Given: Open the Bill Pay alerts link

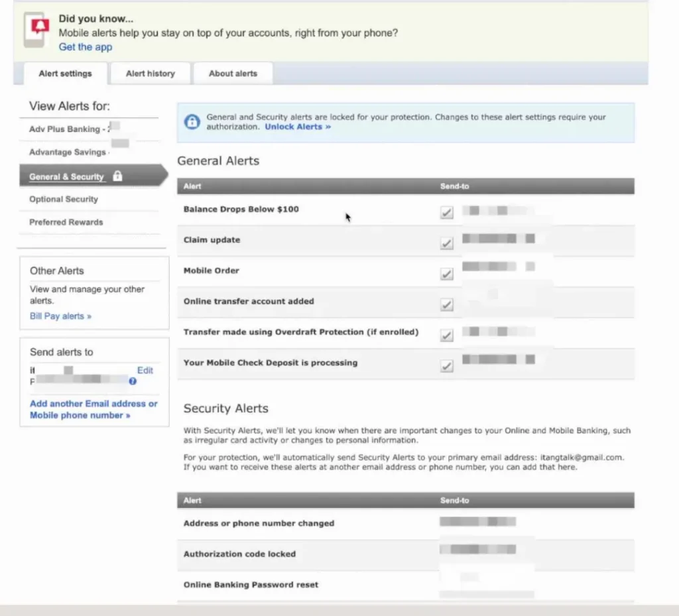Looking at the screenshot, I should tap(60, 316).
